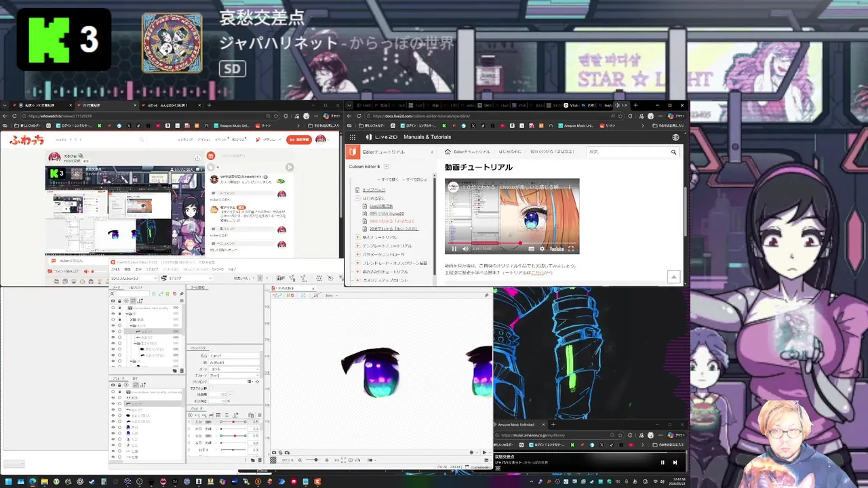Image resolution: width=868 pixels, height=488 pixels.
Task: Click the canvas play arrow button
Action: [484, 452]
